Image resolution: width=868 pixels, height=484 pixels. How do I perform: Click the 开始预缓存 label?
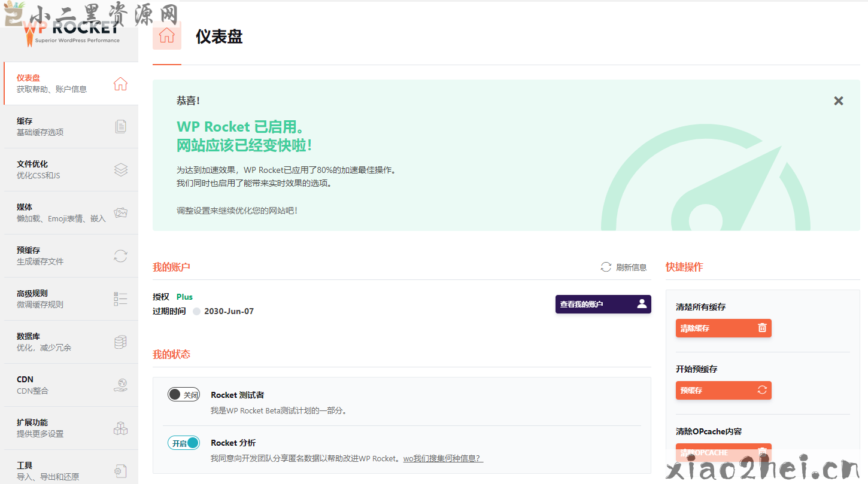click(696, 369)
